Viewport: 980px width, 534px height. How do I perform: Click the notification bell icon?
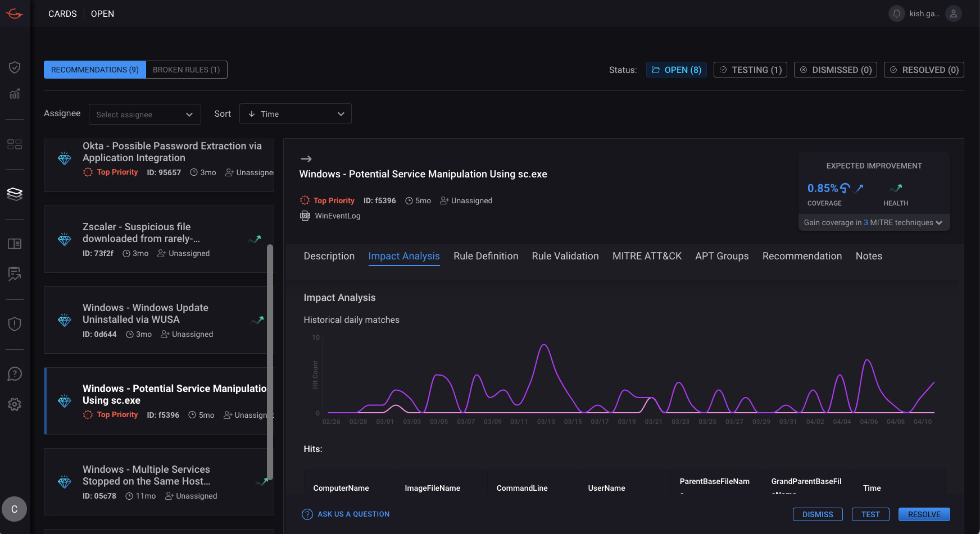pyautogui.click(x=897, y=13)
